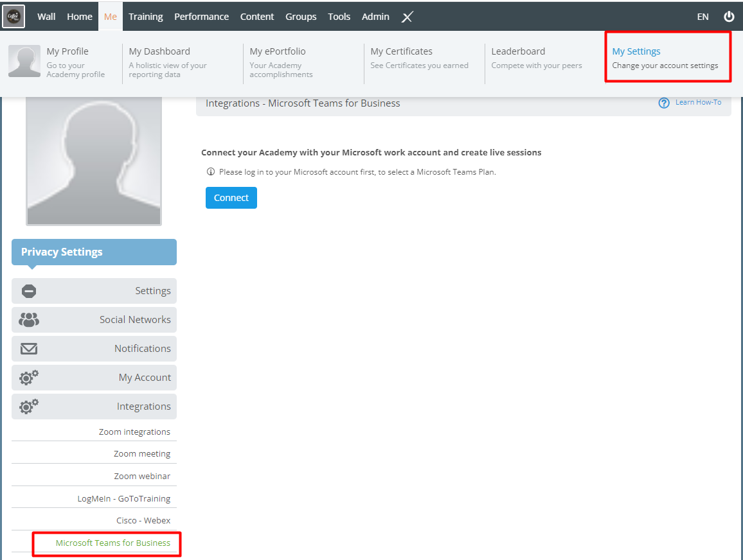Open the Content menu

point(257,17)
